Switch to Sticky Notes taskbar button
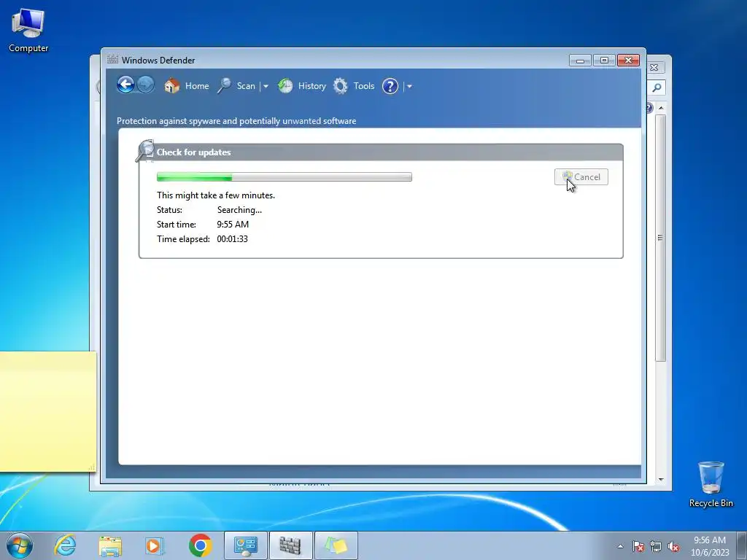 pyautogui.click(x=336, y=545)
